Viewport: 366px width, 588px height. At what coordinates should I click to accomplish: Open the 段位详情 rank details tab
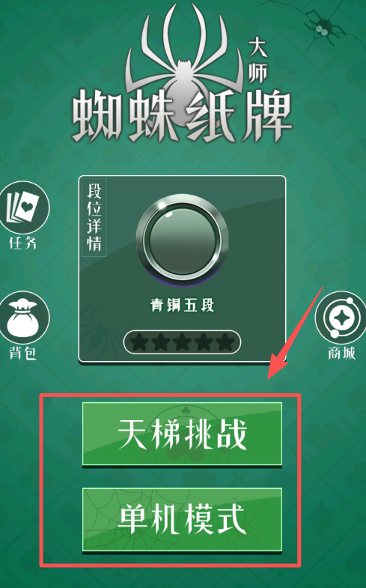tap(94, 218)
